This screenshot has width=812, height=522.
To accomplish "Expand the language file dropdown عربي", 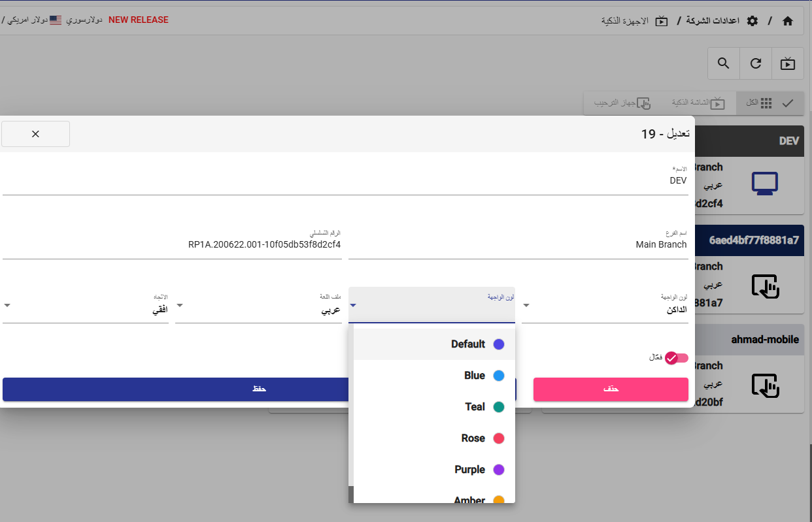I will click(258, 306).
